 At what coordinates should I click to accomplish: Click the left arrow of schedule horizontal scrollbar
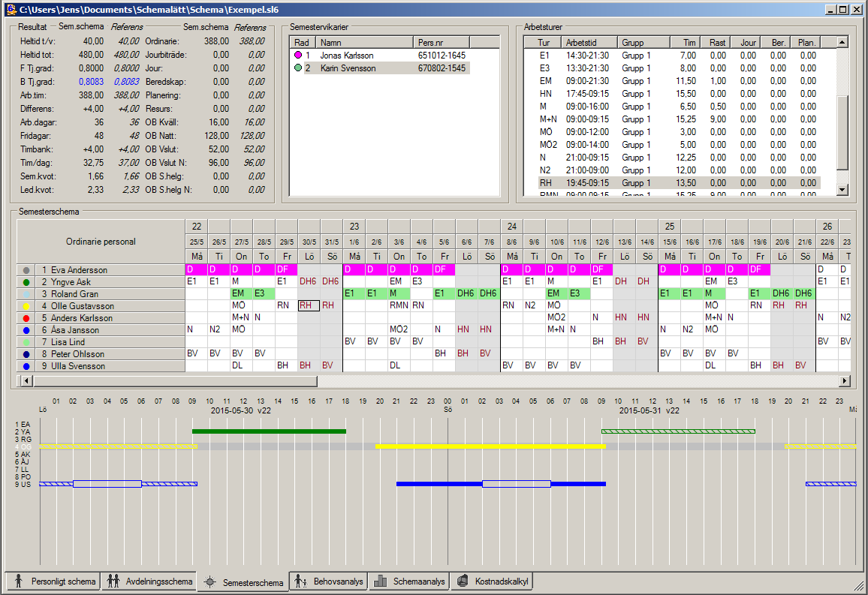click(x=26, y=380)
